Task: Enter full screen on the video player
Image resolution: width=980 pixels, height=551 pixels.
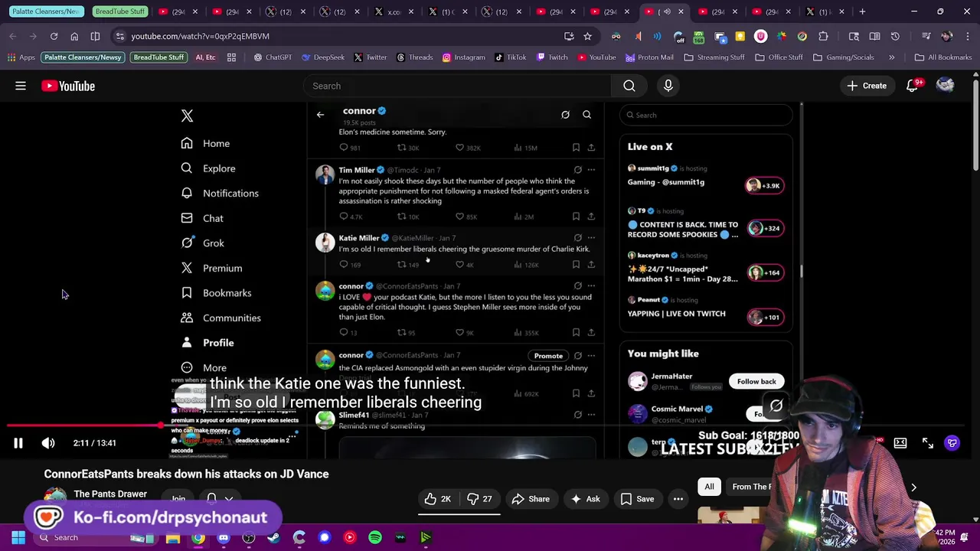Action: [927, 443]
